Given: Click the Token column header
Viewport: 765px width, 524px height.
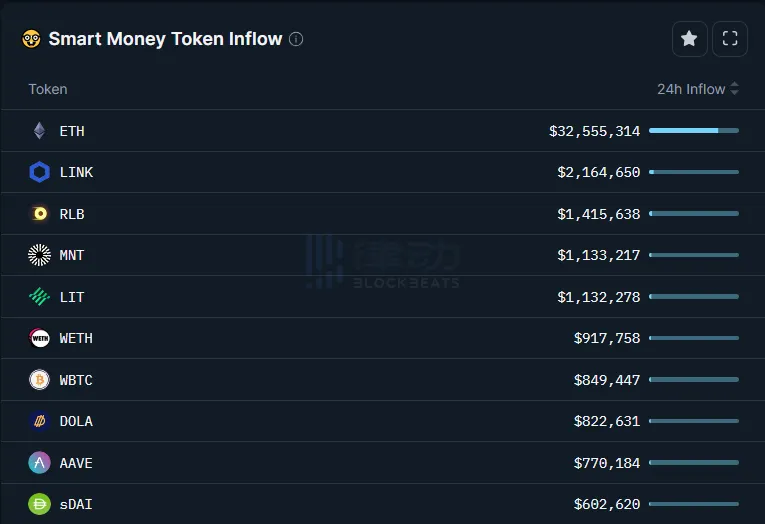Looking at the screenshot, I should tap(48, 89).
